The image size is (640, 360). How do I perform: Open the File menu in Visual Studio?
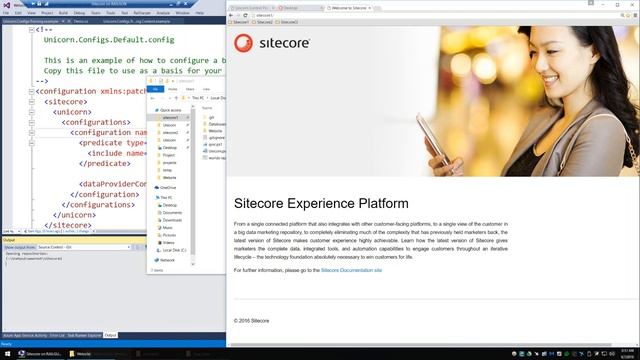pyautogui.click(x=6, y=13)
